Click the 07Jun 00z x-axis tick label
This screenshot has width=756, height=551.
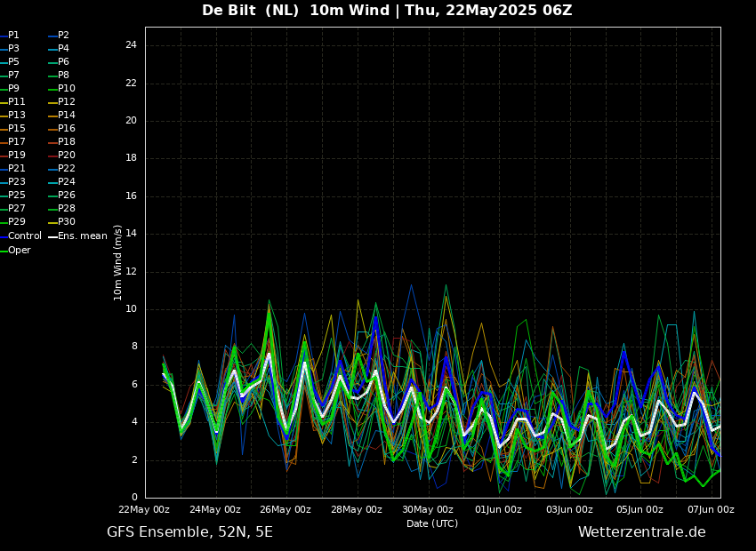pos(711,510)
